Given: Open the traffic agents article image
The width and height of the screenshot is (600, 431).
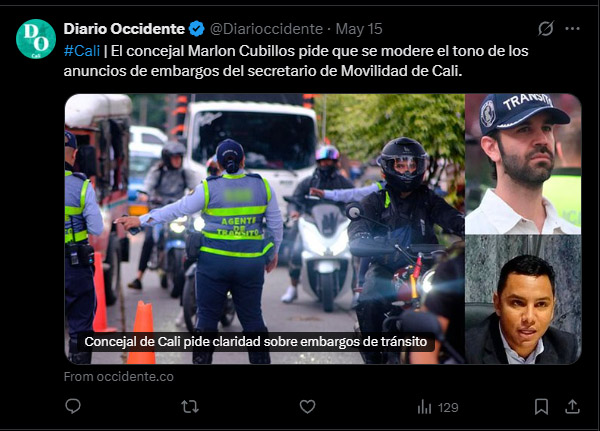Looking at the screenshot, I should coord(265,229).
